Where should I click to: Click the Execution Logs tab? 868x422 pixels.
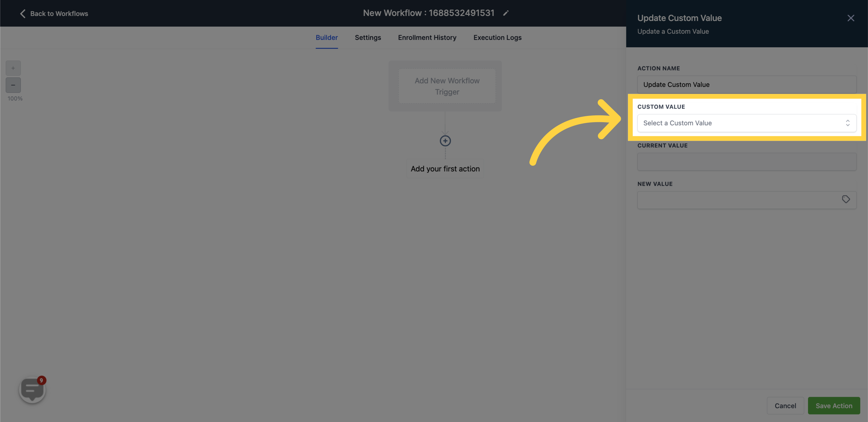(498, 38)
